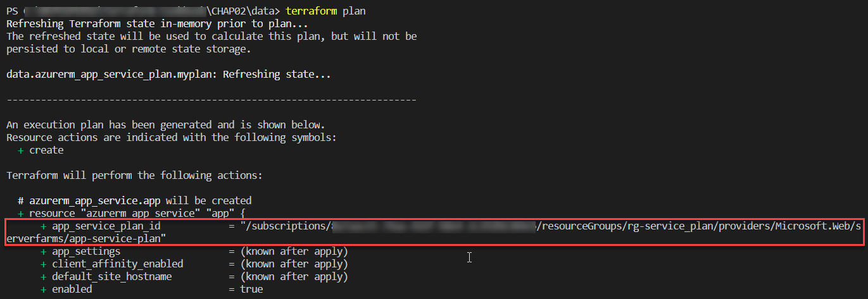Click the green "+ create" symbol legend
The image size is (868, 299).
tap(41, 150)
